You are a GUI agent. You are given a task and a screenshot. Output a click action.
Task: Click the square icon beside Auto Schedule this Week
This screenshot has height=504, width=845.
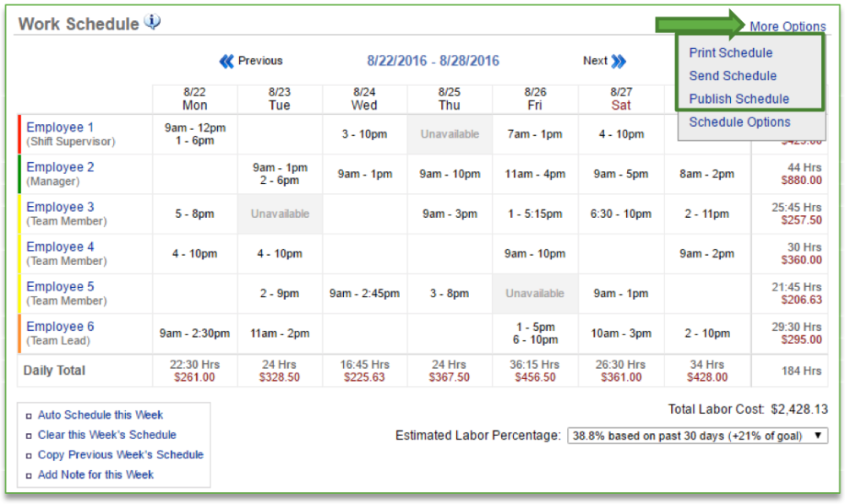(29, 415)
